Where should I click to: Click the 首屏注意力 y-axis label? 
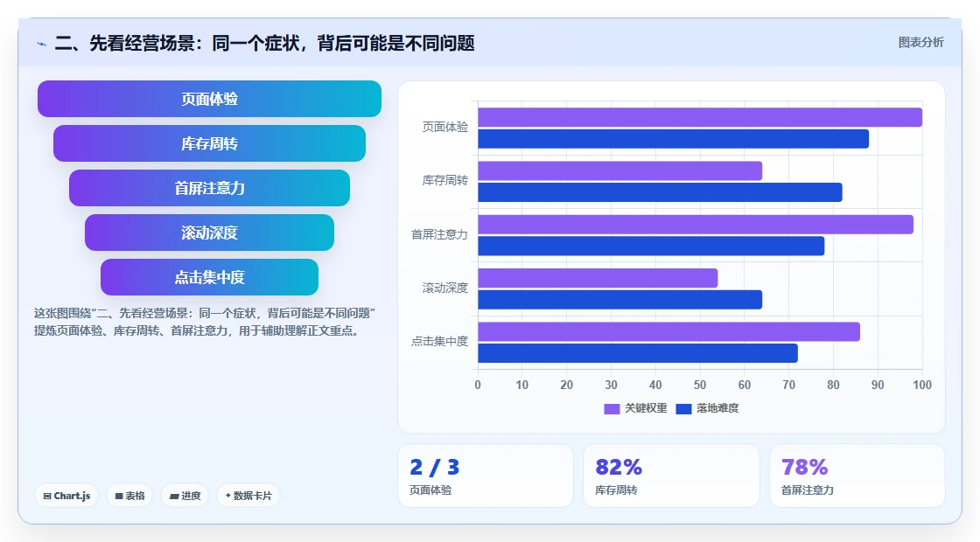click(x=439, y=234)
